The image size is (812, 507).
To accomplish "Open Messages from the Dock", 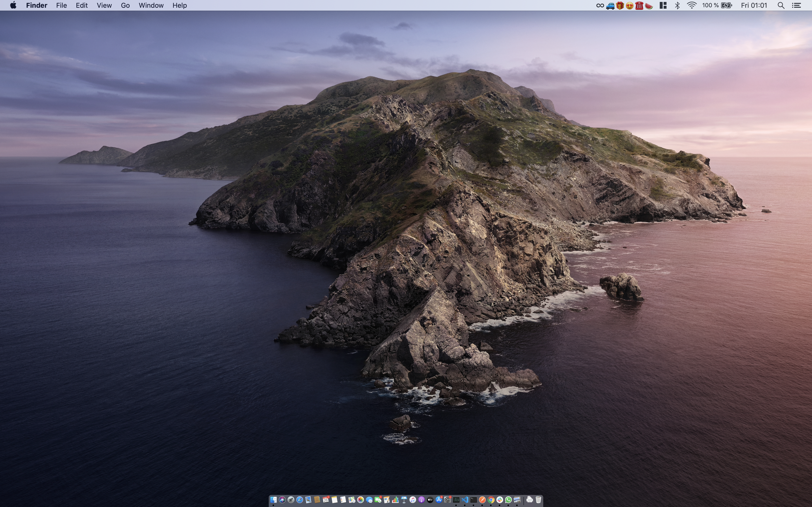I will 369,500.
